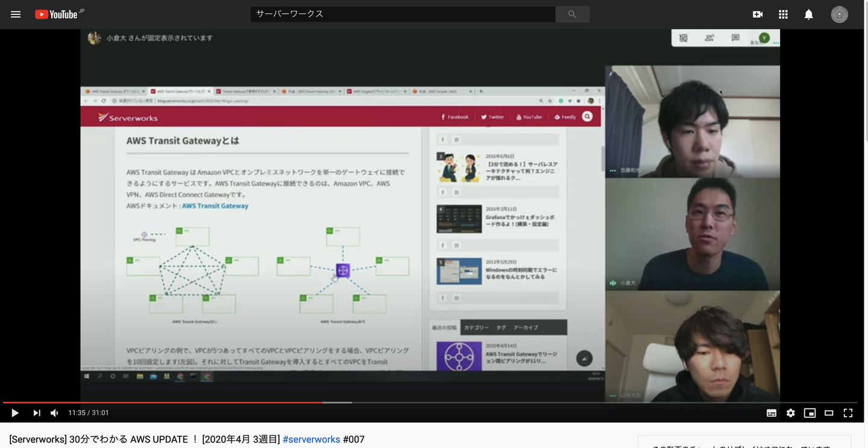Open the notifications bell
The height and width of the screenshot is (448, 868).
click(x=808, y=14)
